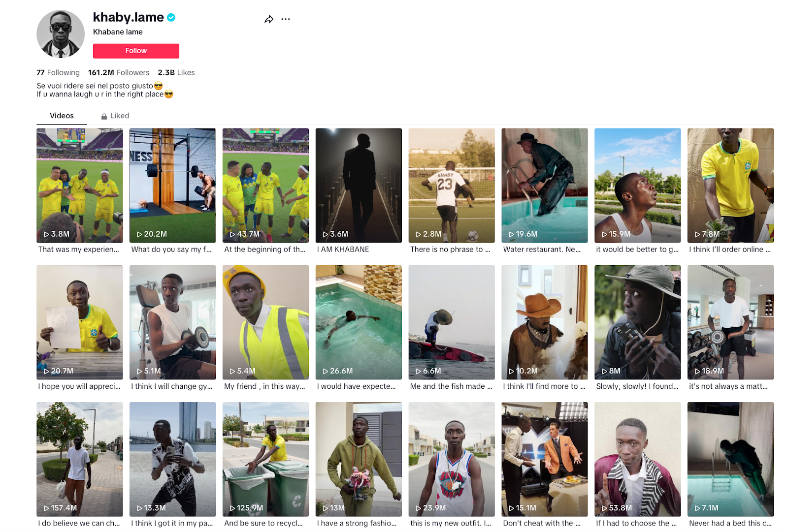Click lock icon on Liked tab

104,116
